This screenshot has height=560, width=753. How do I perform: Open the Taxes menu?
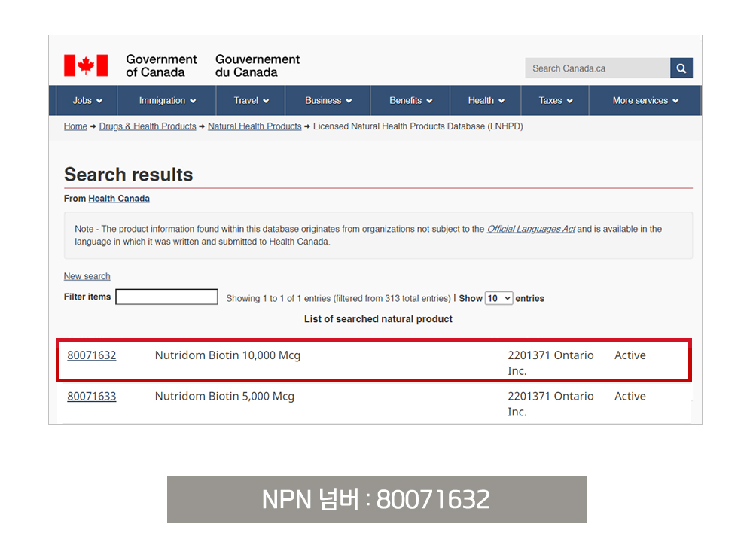tap(555, 101)
